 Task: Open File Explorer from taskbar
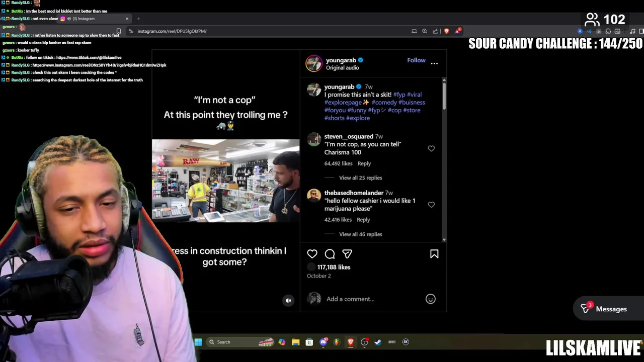coord(295,342)
